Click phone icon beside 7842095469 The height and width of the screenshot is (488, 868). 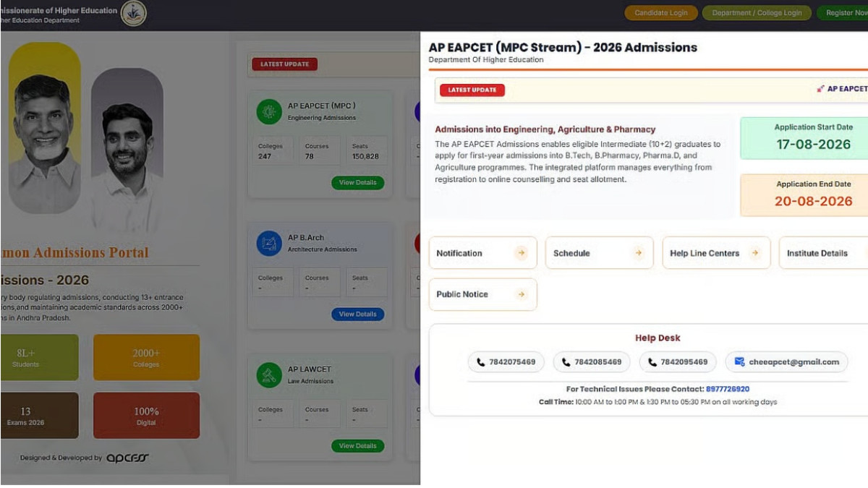[652, 361]
